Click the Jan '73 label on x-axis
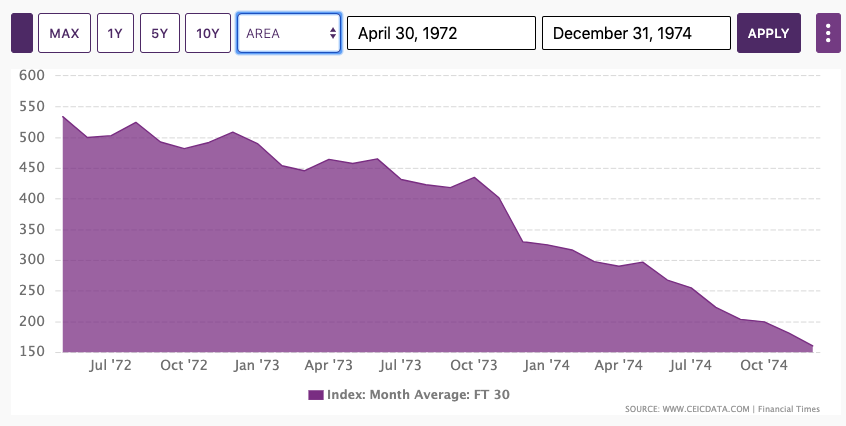Image resolution: width=846 pixels, height=426 pixels. (x=256, y=366)
